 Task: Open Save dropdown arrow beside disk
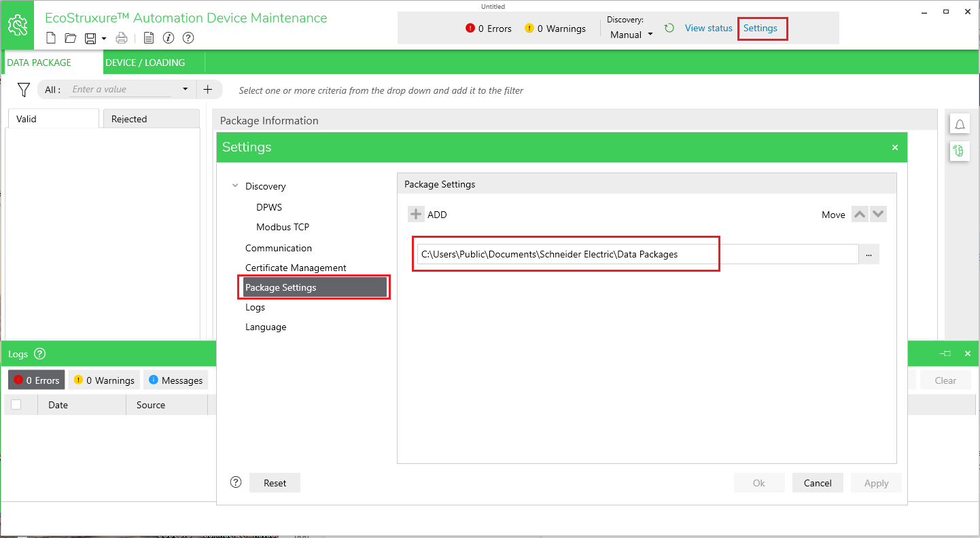(104, 39)
